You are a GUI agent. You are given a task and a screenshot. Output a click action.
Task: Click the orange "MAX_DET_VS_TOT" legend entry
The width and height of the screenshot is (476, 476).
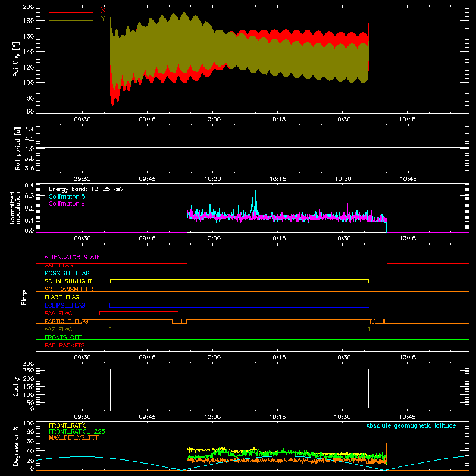point(74,437)
